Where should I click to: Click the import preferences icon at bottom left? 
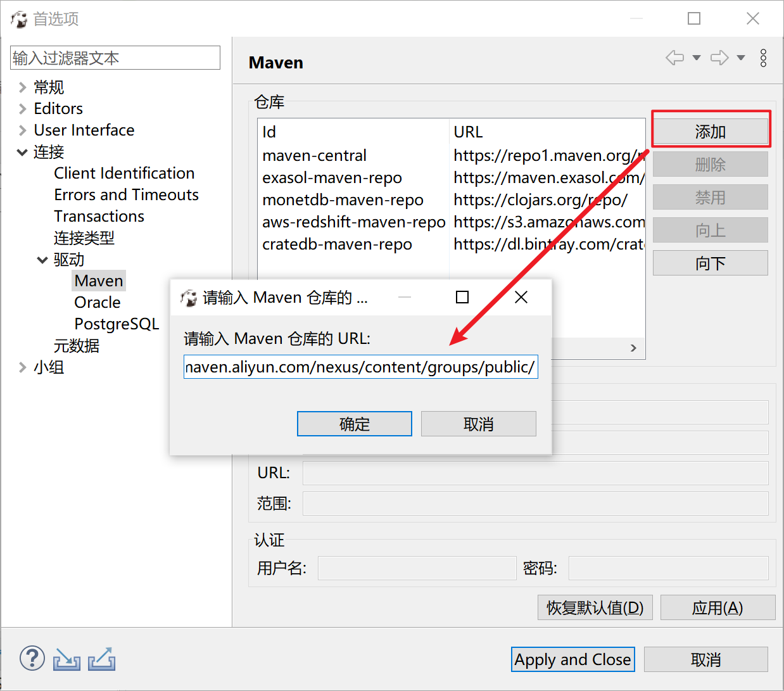click(66, 660)
